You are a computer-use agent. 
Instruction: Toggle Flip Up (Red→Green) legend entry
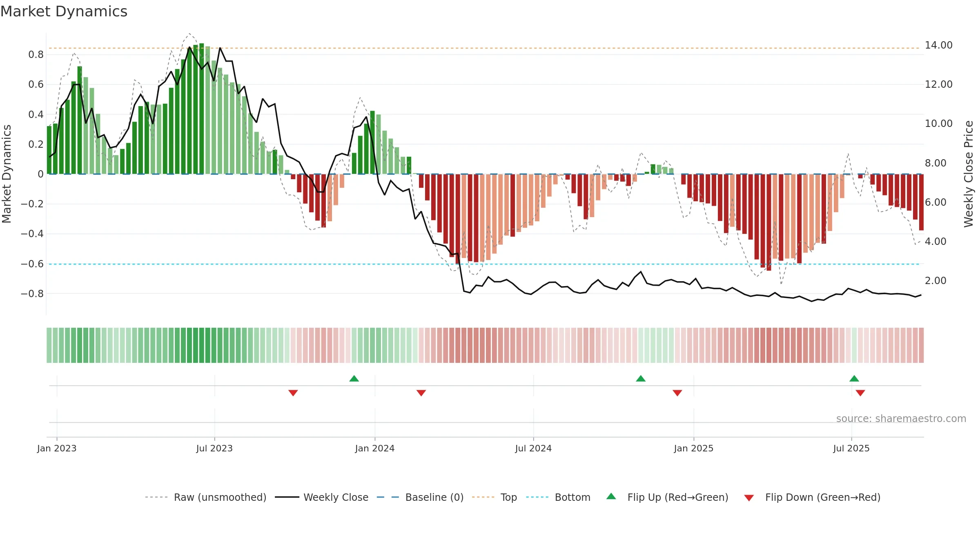667,497
